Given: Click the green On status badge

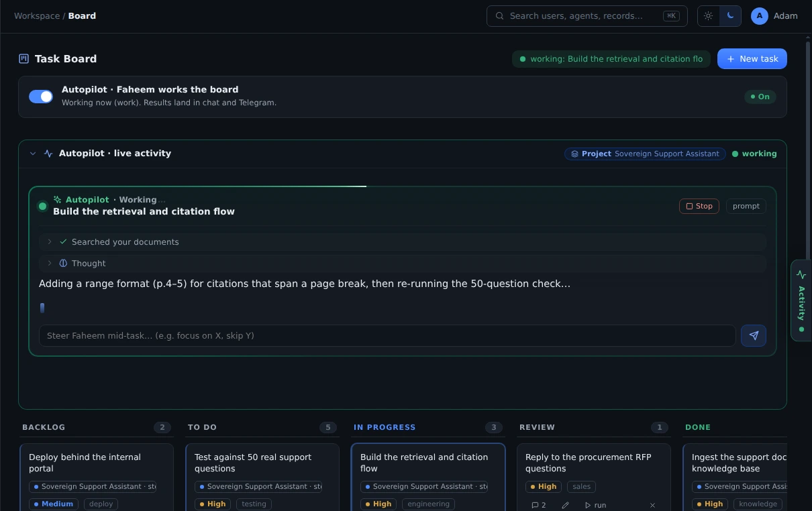Looking at the screenshot, I should [760, 97].
